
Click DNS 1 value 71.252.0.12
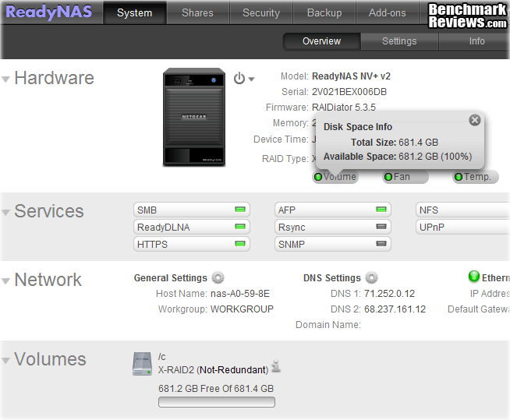coord(389,294)
